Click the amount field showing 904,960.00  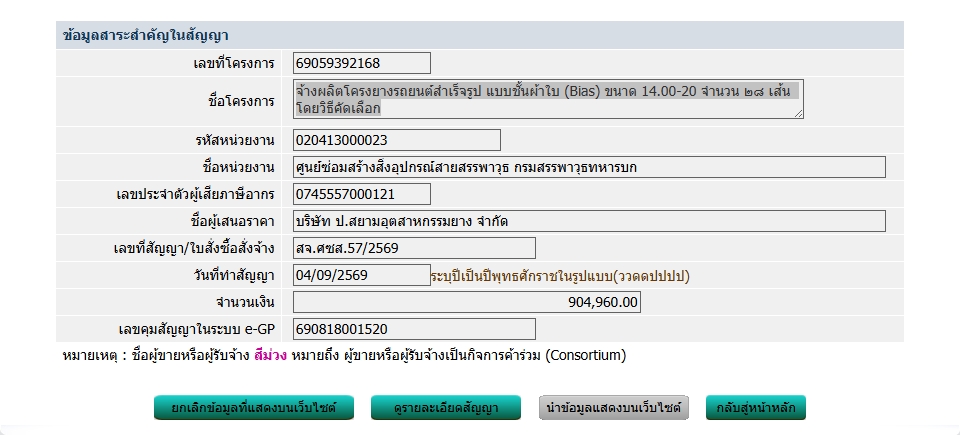pyautogui.click(x=467, y=302)
